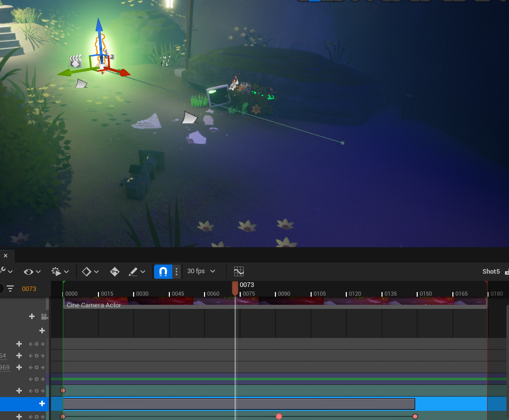
Task: Open the Sequencer curve editor
Action: tap(239, 272)
